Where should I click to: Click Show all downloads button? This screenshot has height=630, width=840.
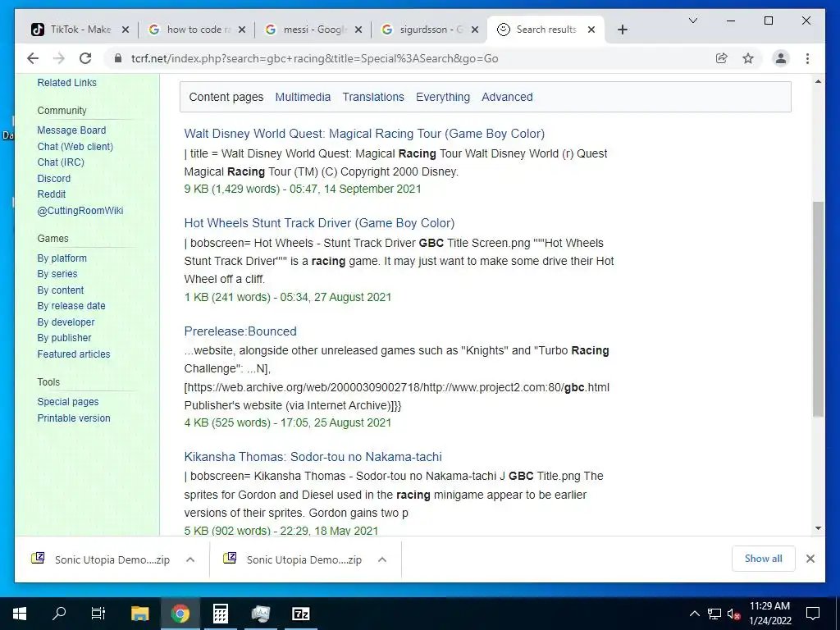pos(763,559)
